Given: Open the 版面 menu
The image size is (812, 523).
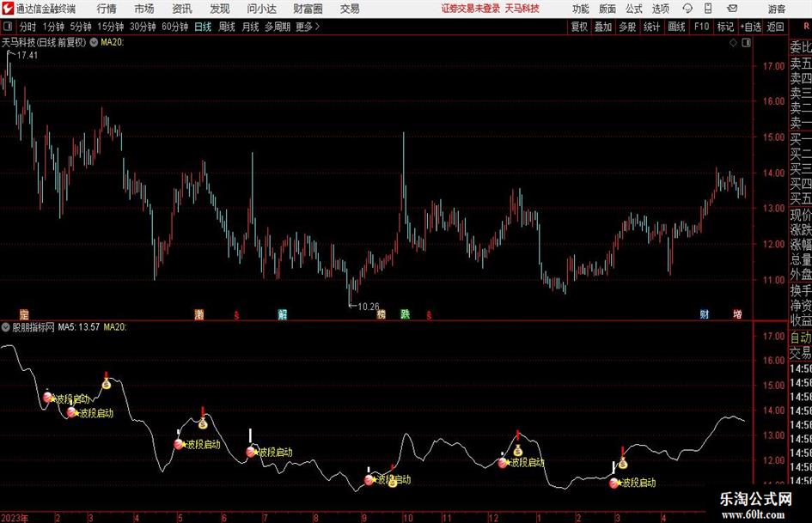Looking at the screenshot, I should [x=607, y=9].
